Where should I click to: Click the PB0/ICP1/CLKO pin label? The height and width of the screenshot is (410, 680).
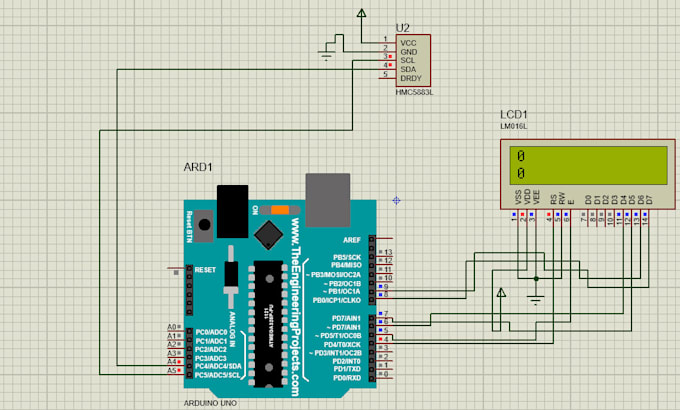coord(337,300)
